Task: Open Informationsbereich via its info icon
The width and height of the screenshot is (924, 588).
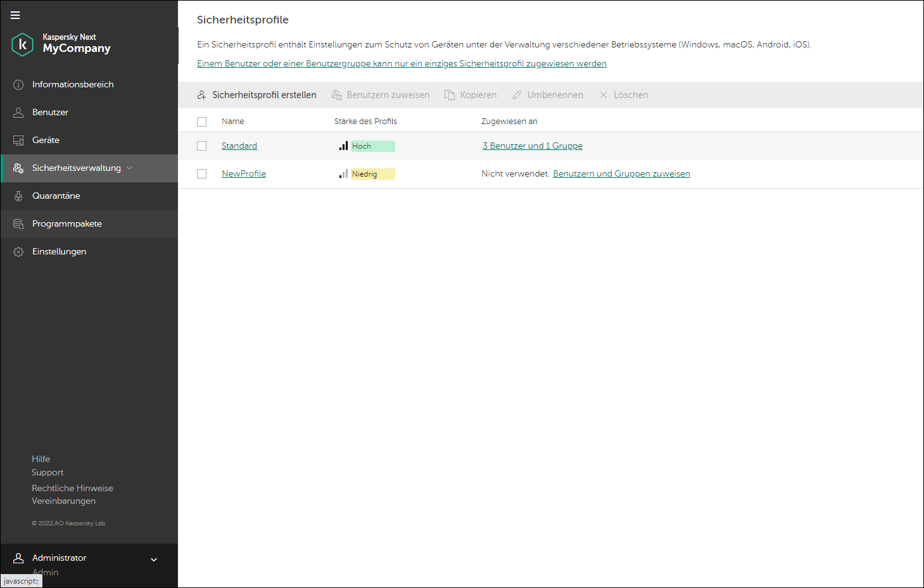Action: (18, 85)
